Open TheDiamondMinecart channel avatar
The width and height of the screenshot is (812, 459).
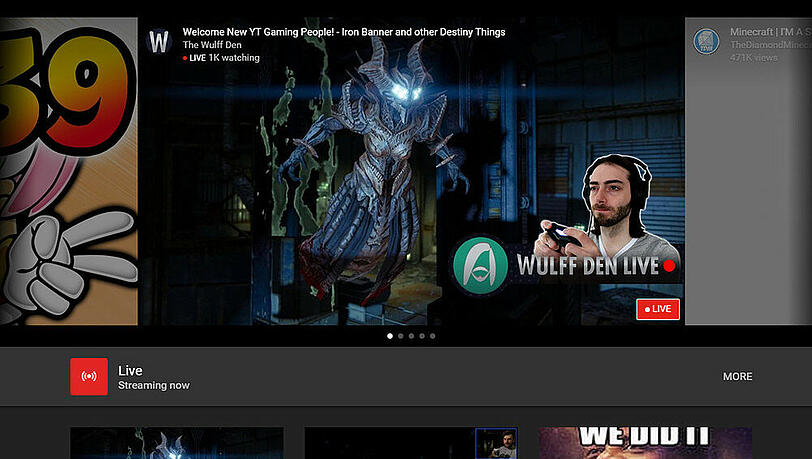click(x=706, y=41)
